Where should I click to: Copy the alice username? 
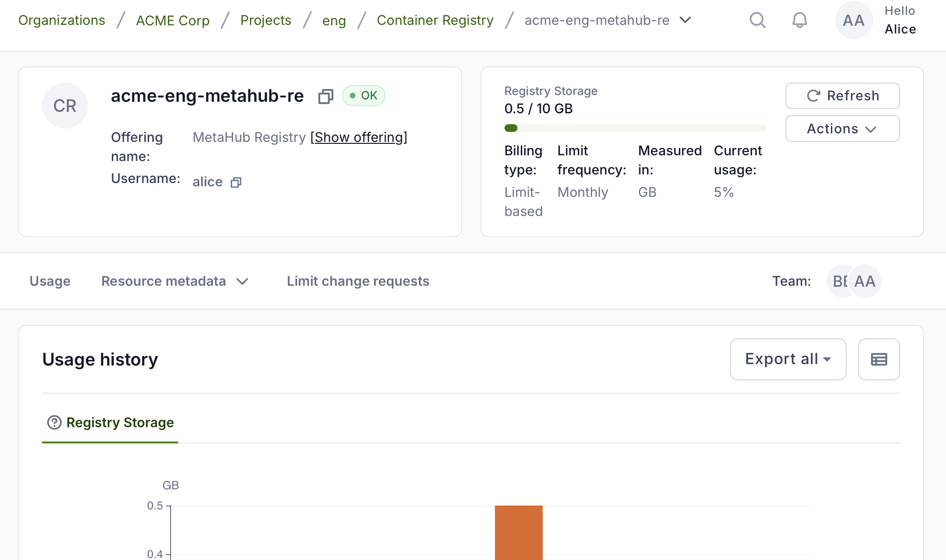tap(236, 183)
